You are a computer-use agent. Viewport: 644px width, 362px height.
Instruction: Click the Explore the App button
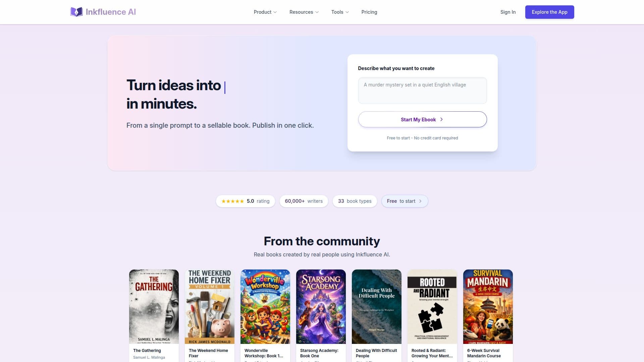click(549, 12)
